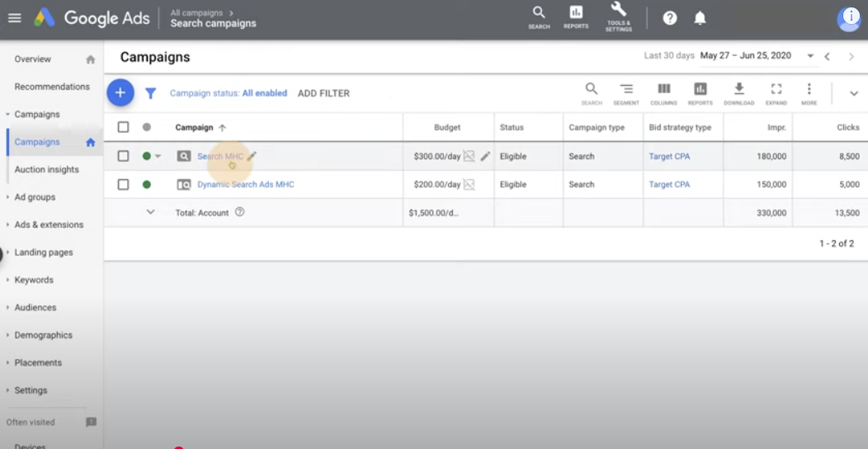The image size is (868, 449).
Task: Click help icon beside Total: Account
Action: 240,211
